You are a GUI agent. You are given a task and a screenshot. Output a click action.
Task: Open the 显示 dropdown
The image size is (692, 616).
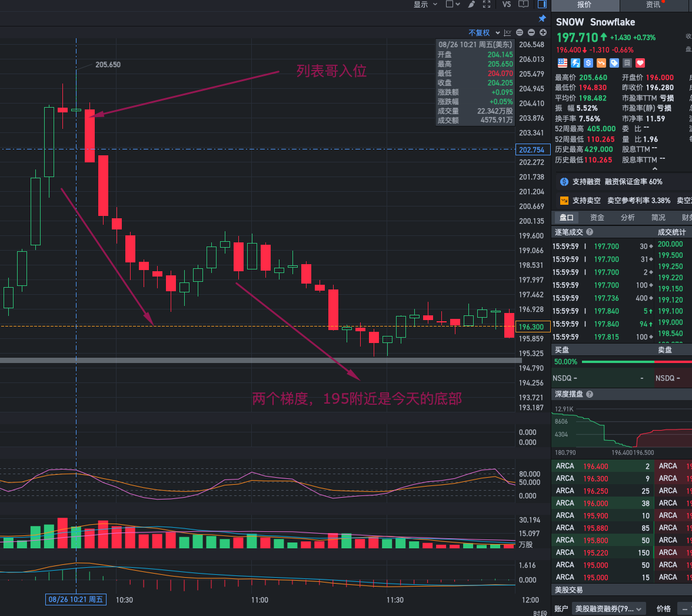[x=425, y=5]
